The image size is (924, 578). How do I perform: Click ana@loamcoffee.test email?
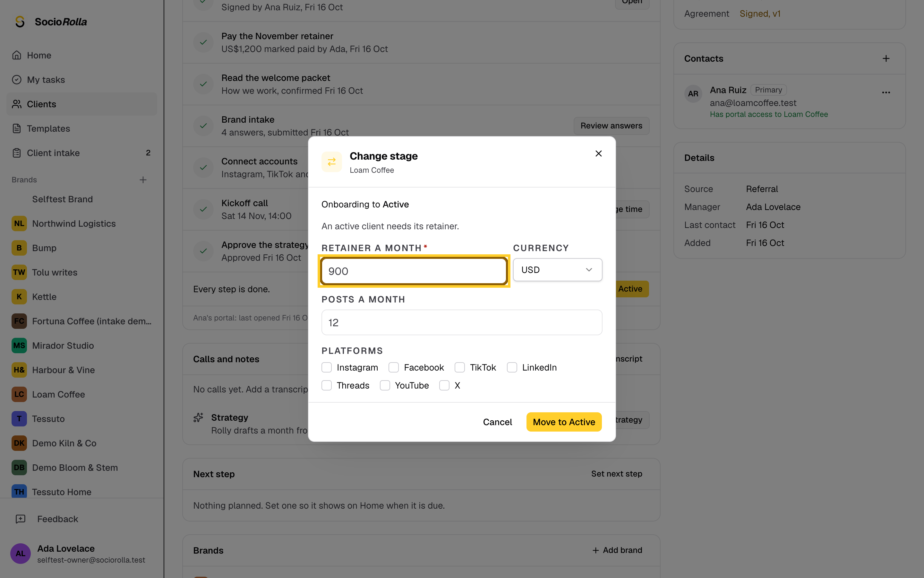[x=753, y=103]
